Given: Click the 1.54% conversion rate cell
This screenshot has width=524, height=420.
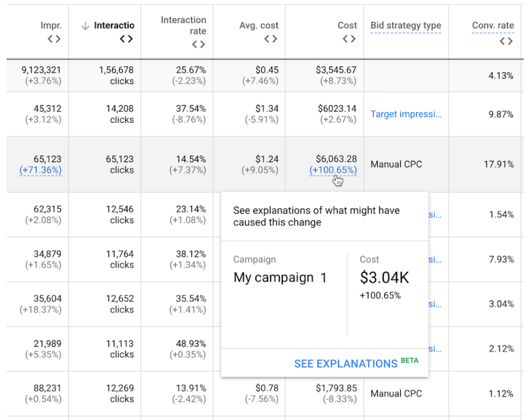Looking at the screenshot, I should (x=501, y=214).
